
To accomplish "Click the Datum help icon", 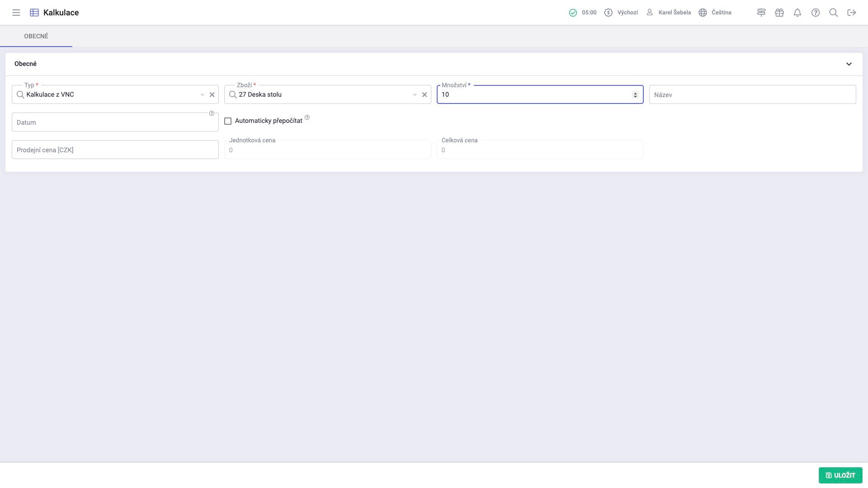I will 212,113.
